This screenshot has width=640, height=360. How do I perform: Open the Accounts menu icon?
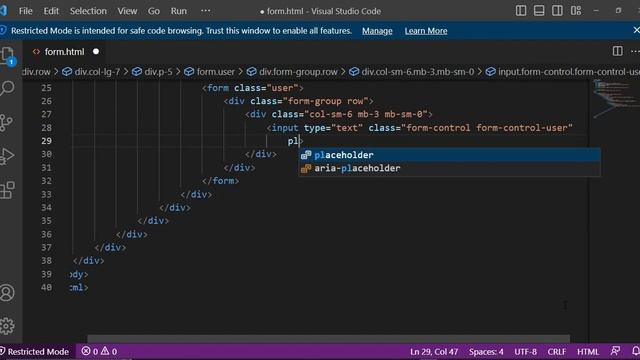pos(7,293)
